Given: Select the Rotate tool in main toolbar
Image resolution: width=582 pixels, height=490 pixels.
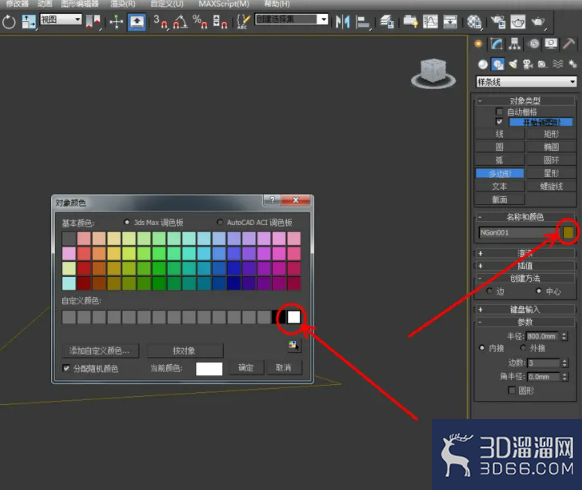Looking at the screenshot, I should (9, 22).
